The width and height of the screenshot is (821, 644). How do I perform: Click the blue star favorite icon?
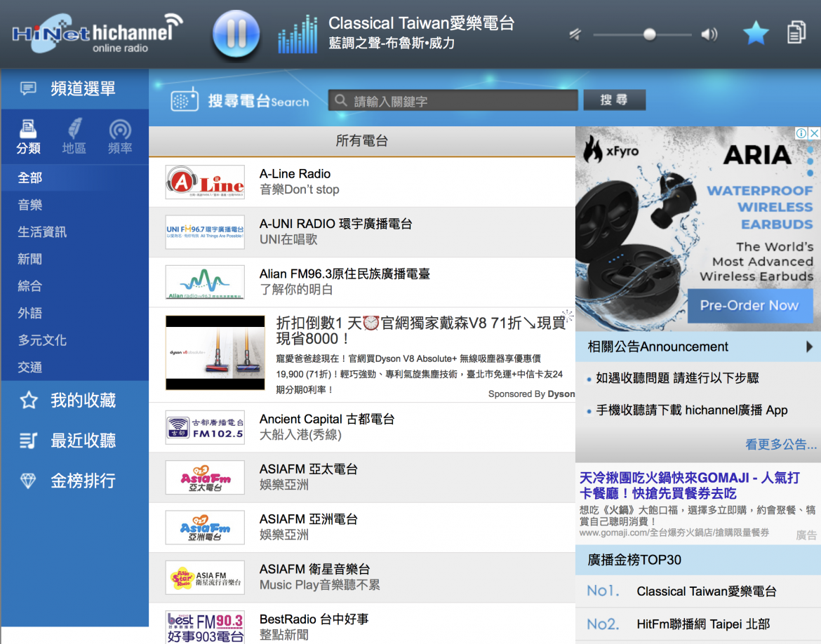[756, 33]
